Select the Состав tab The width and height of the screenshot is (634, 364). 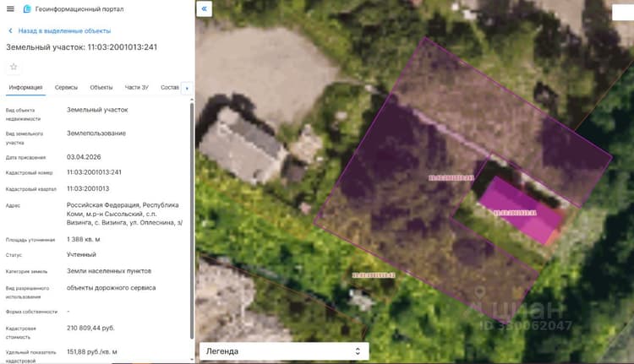(x=169, y=87)
